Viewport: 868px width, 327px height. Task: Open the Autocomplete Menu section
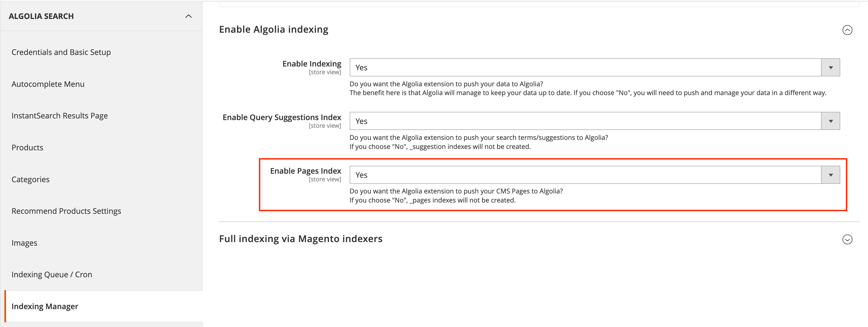[48, 84]
